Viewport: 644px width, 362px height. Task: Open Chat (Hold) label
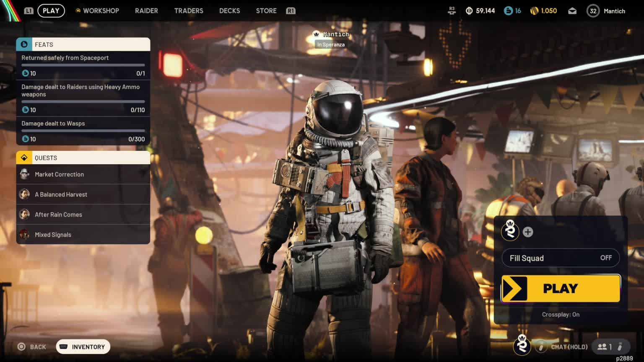tap(569, 347)
